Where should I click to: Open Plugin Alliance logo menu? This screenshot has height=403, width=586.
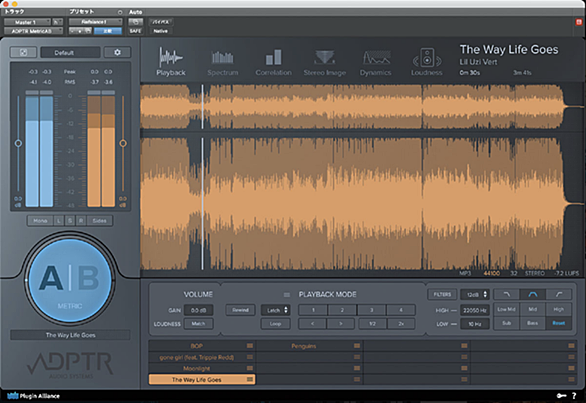(33, 396)
